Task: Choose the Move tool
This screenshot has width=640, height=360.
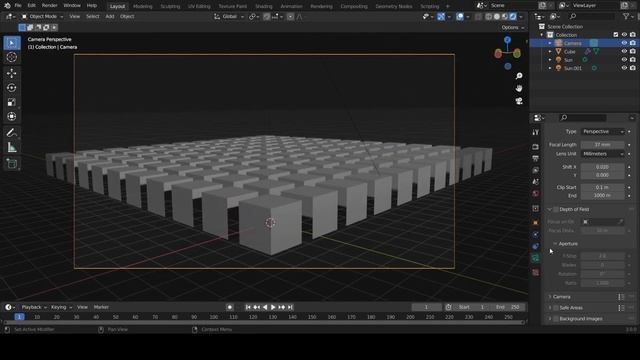Action: click(x=12, y=73)
